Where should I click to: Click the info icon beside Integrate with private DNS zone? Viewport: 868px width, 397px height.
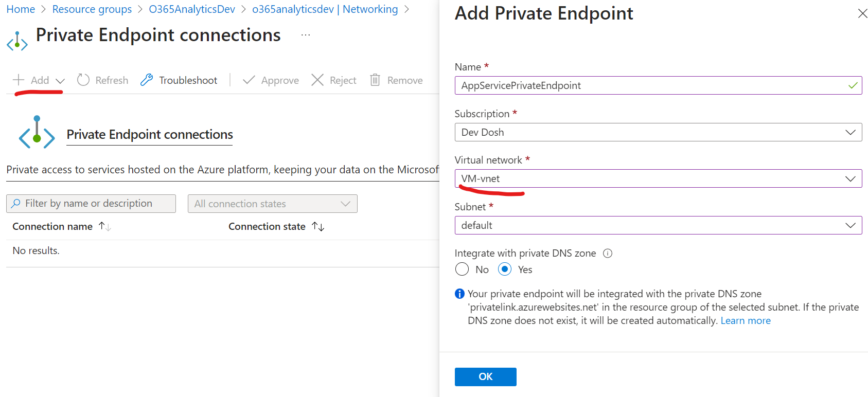click(608, 253)
